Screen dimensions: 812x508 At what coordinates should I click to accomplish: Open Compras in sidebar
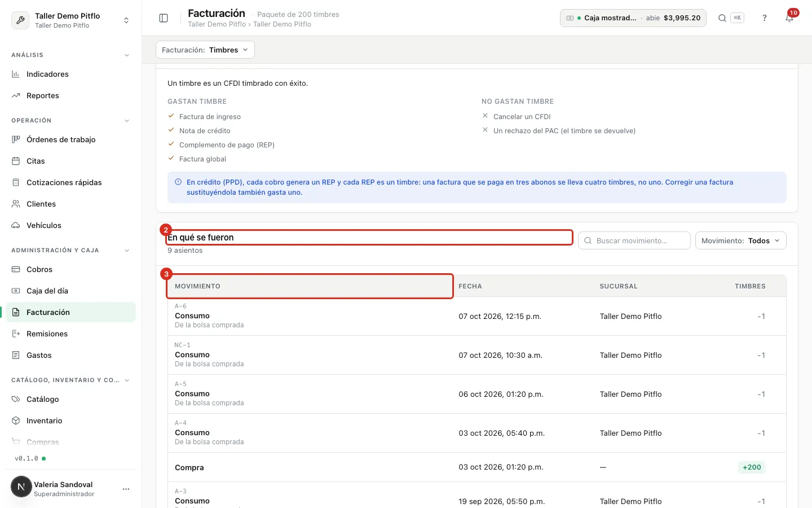[71, 442]
